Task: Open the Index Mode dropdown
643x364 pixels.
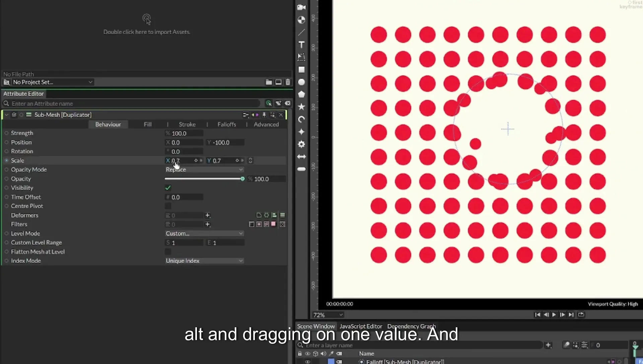Action: point(204,261)
